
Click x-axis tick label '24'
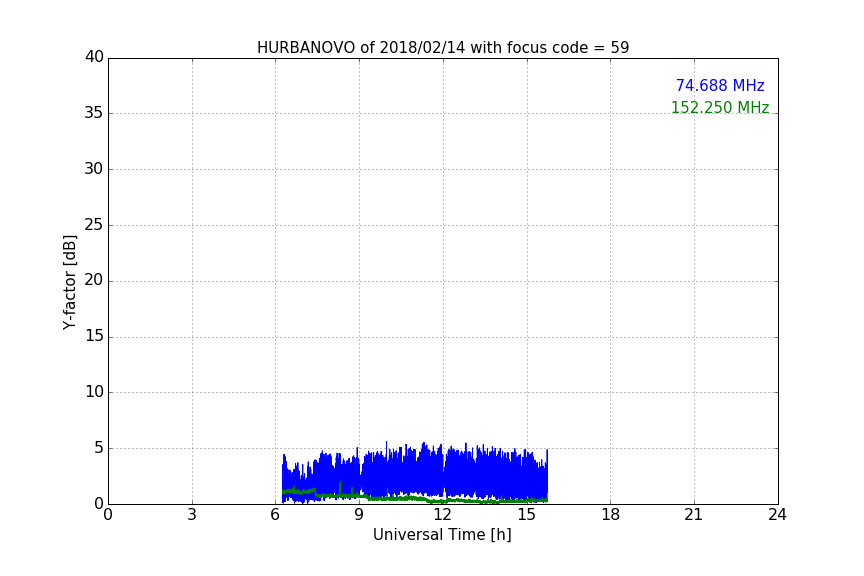(x=777, y=515)
